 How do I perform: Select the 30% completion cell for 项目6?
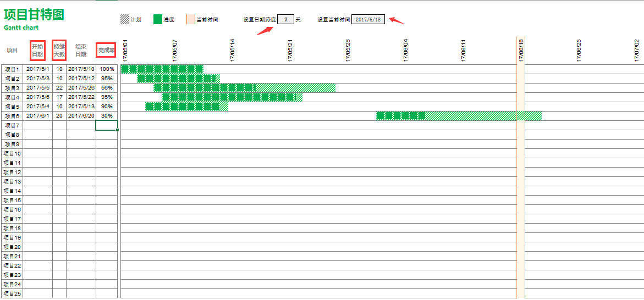click(x=107, y=116)
